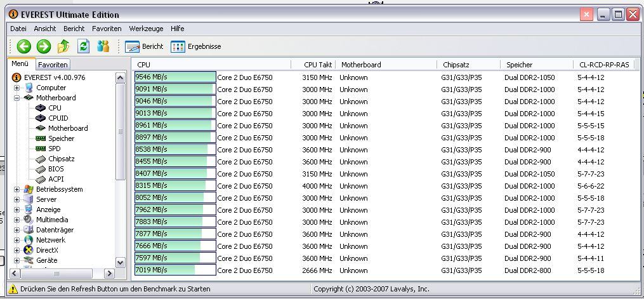The width and height of the screenshot is (644, 299).
Task: Sort by CPU column header
Action: coord(211,65)
